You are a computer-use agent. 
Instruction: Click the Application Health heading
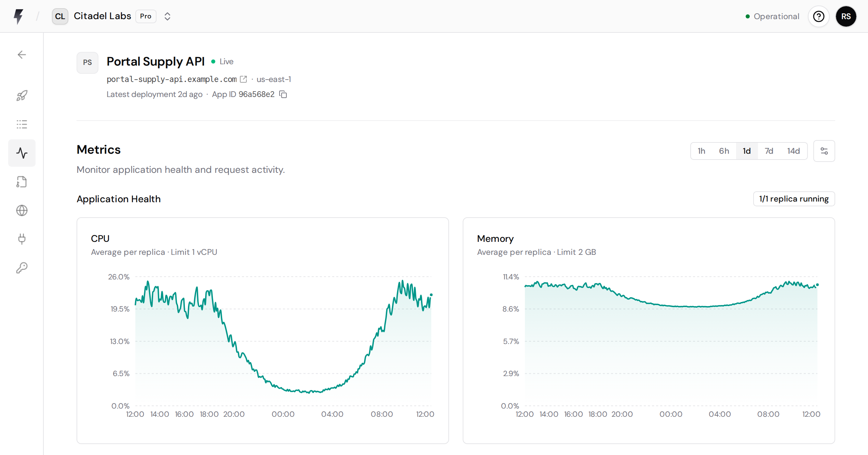click(119, 199)
